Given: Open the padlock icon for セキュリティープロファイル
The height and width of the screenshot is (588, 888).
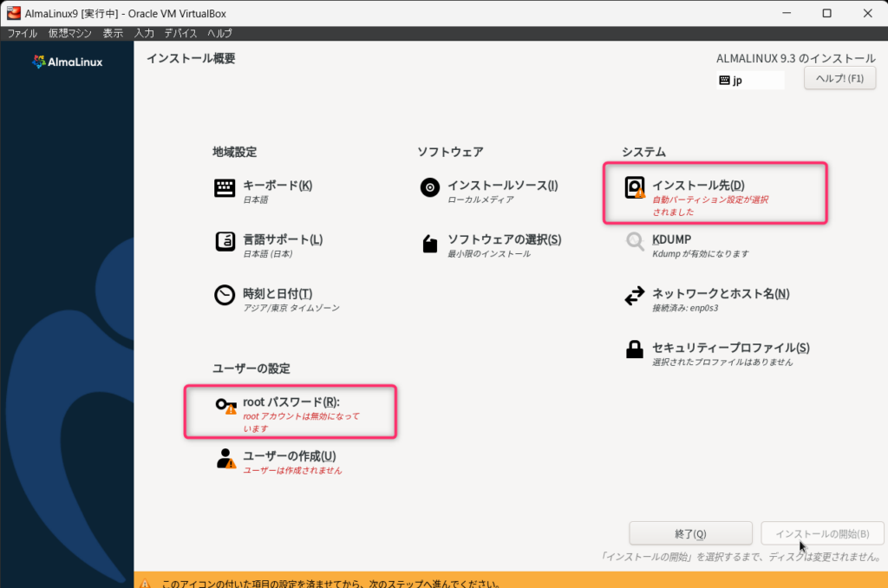Looking at the screenshot, I should pos(635,350).
